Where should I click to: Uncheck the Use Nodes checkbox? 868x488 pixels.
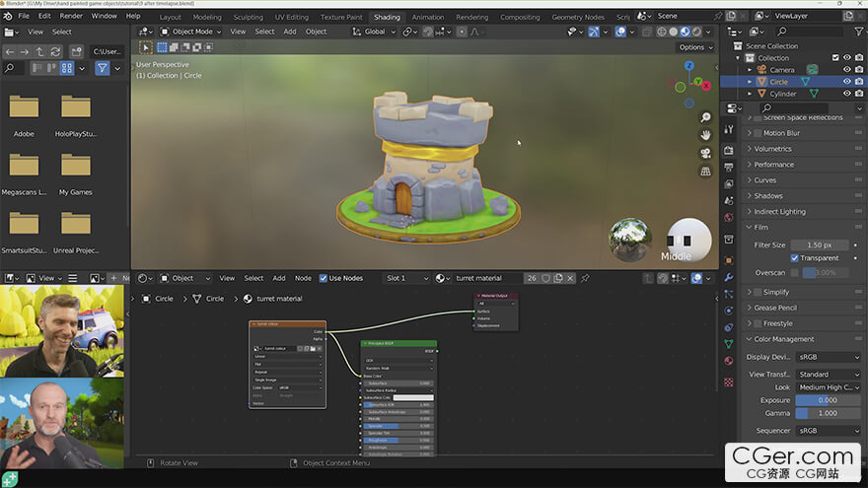(324, 278)
